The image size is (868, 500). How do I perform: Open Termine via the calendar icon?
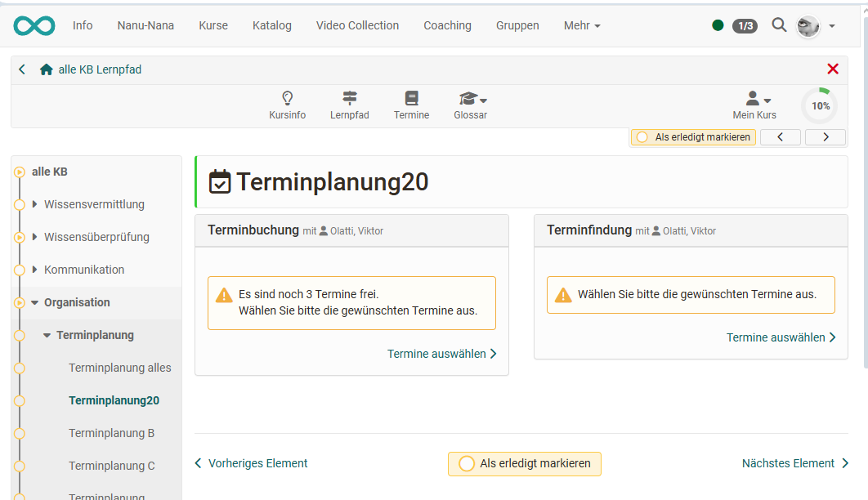pos(411,98)
